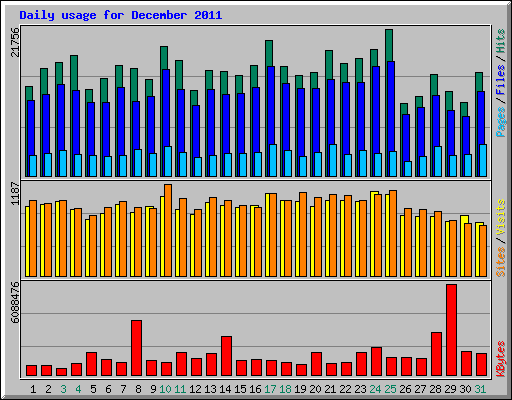Click the blue Files bar for day 10
The width and height of the screenshot is (512, 400).
[166, 107]
